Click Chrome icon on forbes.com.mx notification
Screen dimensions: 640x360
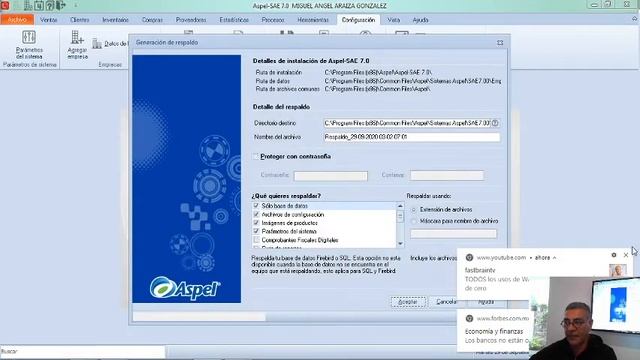click(469, 318)
